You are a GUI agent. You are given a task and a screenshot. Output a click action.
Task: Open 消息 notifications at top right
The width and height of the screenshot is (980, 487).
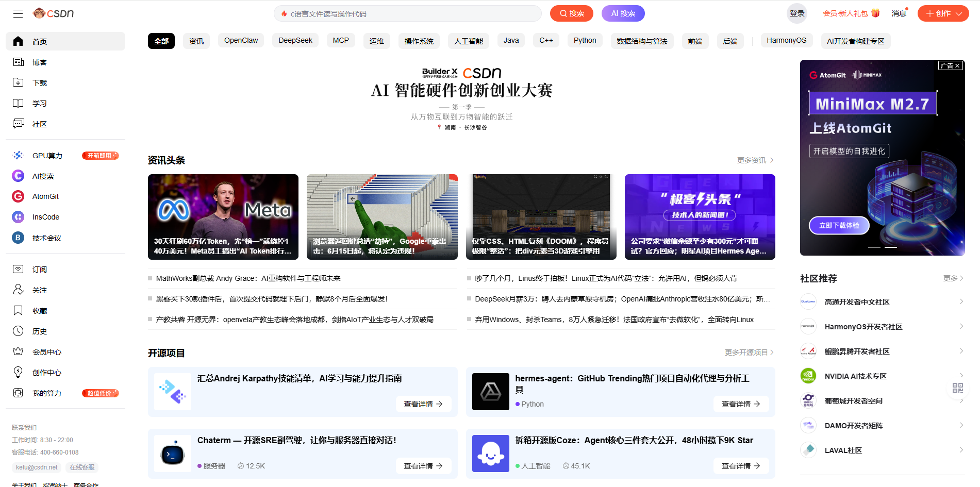(899, 13)
